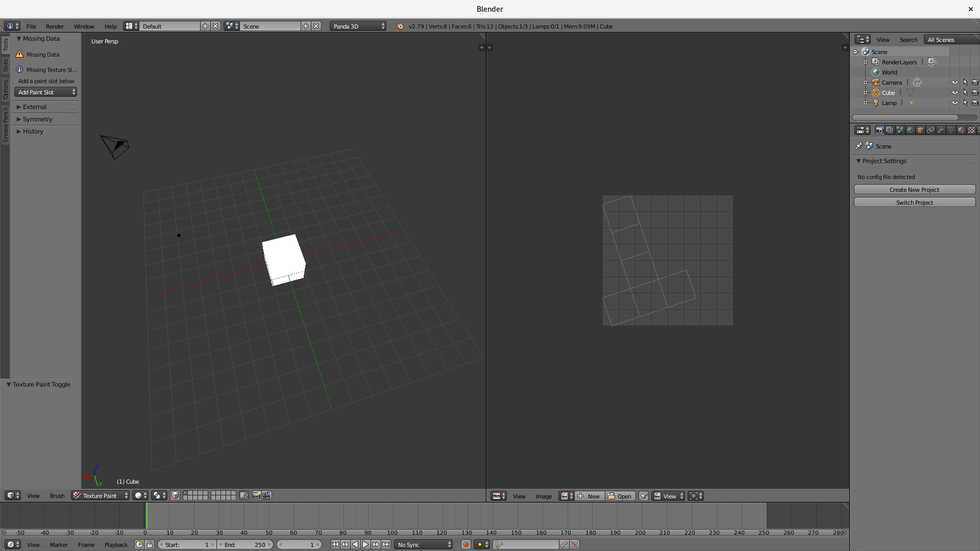Toggle Camera selectability arrow in outliner
Image resolution: width=980 pixels, height=551 pixels.
click(965, 82)
